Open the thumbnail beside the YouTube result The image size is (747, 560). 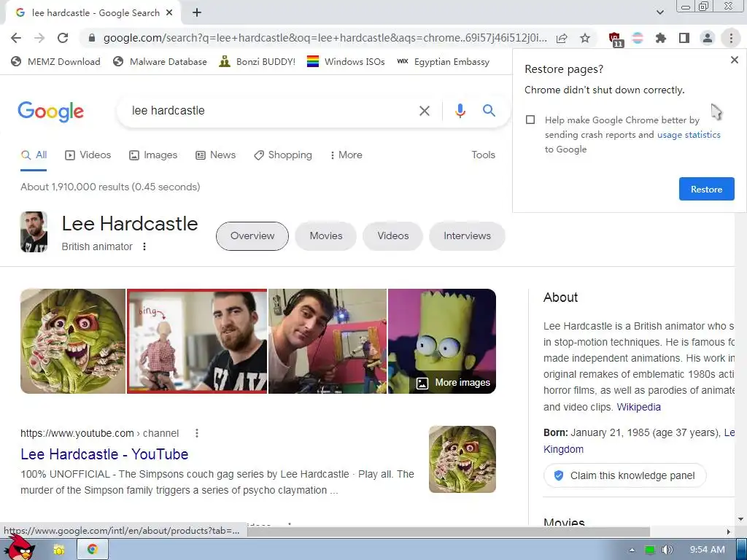point(462,459)
